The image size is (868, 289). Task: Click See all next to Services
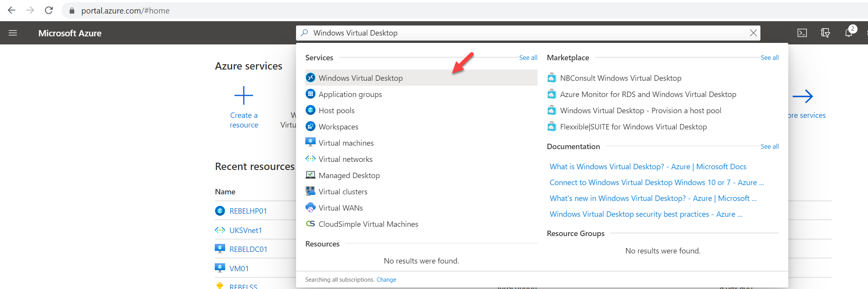click(x=528, y=58)
